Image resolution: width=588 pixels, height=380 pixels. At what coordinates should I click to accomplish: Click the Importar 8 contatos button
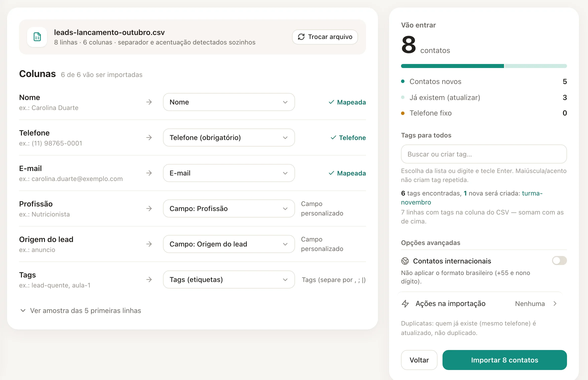(504, 360)
